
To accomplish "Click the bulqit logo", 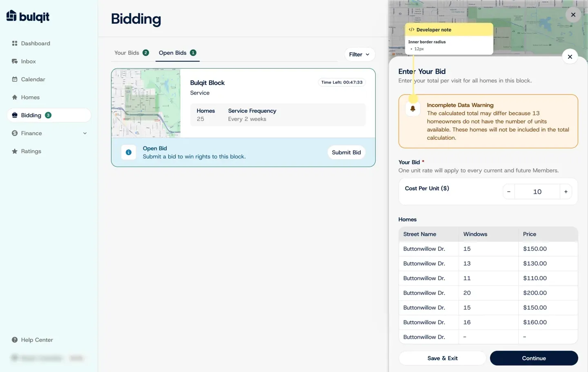I will 28,16.
